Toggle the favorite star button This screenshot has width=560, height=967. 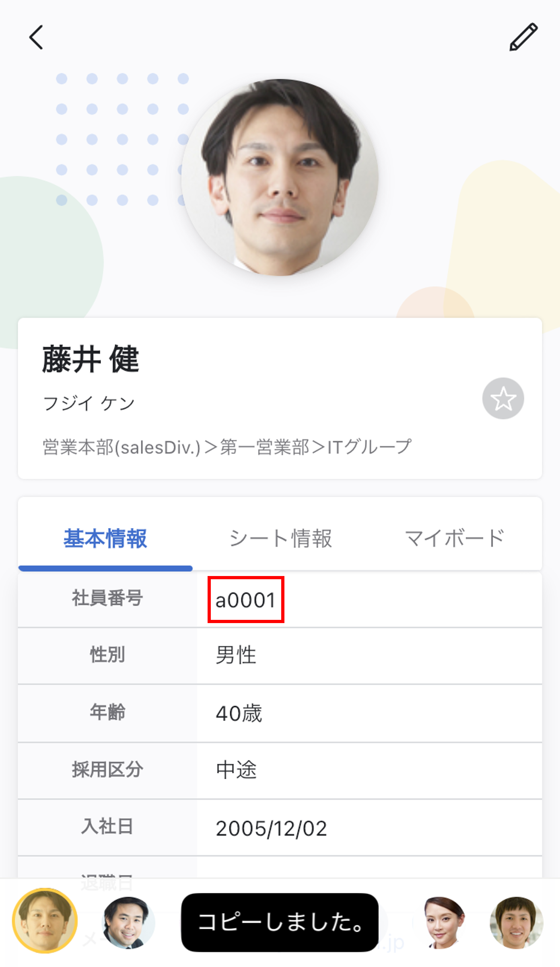(x=503, y=399)
